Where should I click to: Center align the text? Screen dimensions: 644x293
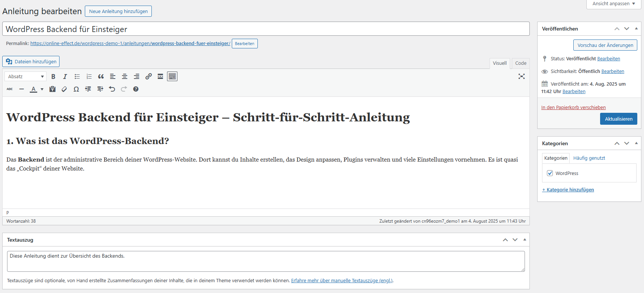(x=125, y=76)
